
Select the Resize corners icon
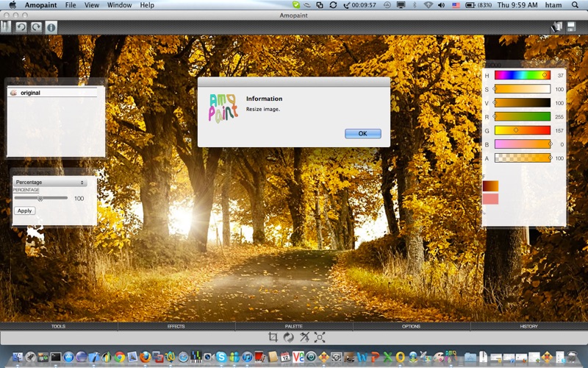(x=320, y=337)
